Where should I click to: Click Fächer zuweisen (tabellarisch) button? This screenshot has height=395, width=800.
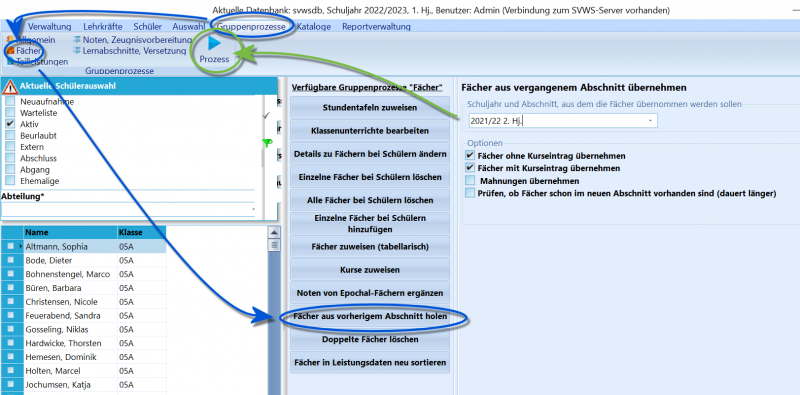point(370,246)
